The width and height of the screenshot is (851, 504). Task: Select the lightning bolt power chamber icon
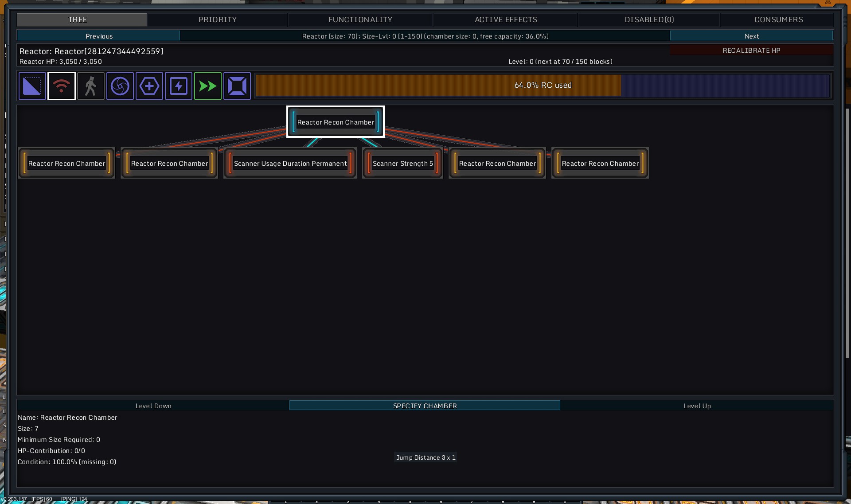(x=179, y=86)
